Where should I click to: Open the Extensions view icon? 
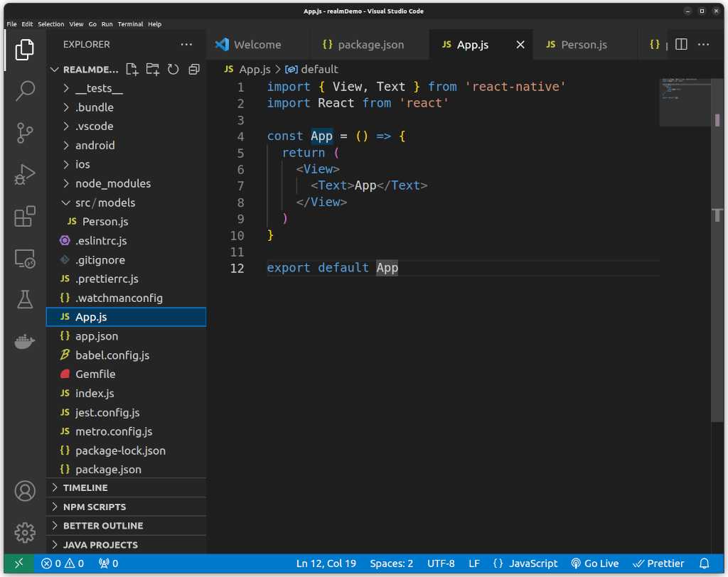[x=25, y=216]
